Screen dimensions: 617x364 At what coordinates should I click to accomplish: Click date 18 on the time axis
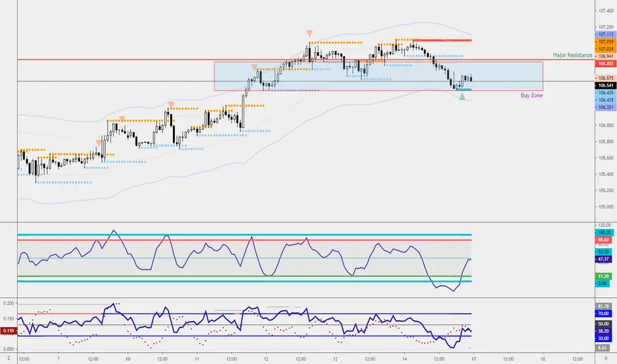coord(543,359)
